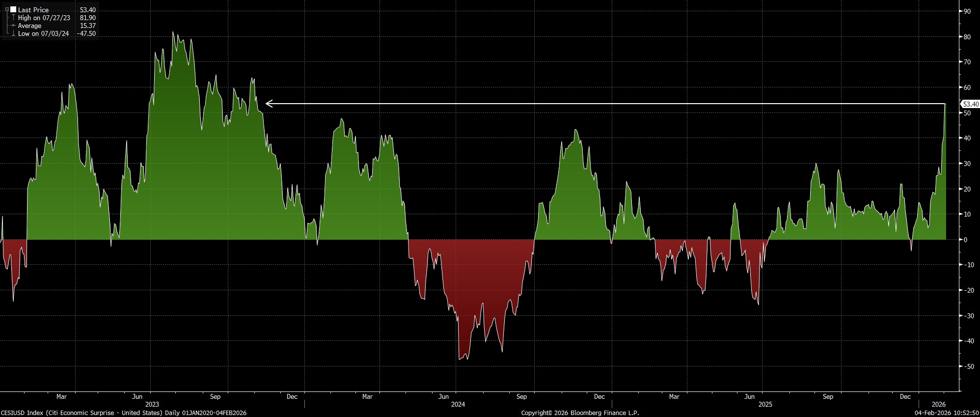Select the Average legend entry
The image size is (980, 417).
coord(29,26)
